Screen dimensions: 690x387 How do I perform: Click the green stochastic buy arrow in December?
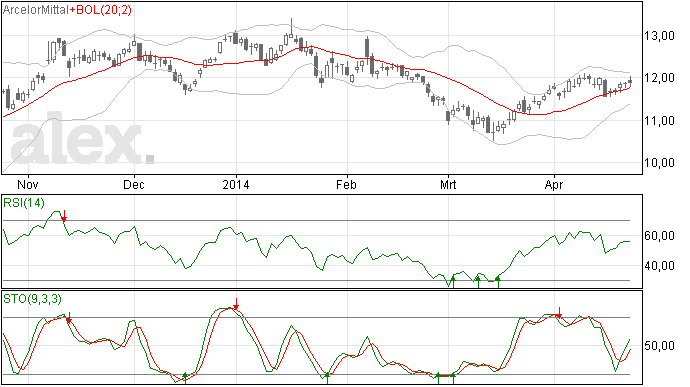185,378
